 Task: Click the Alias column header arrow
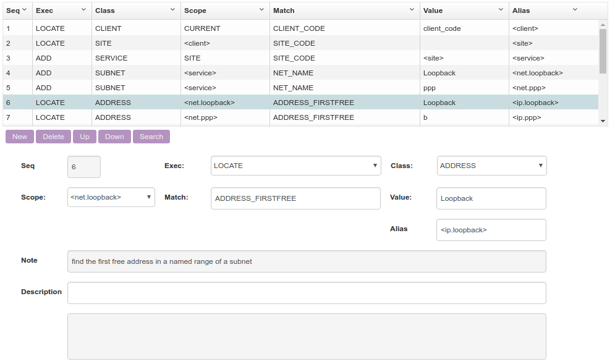(x=575, y=10)
